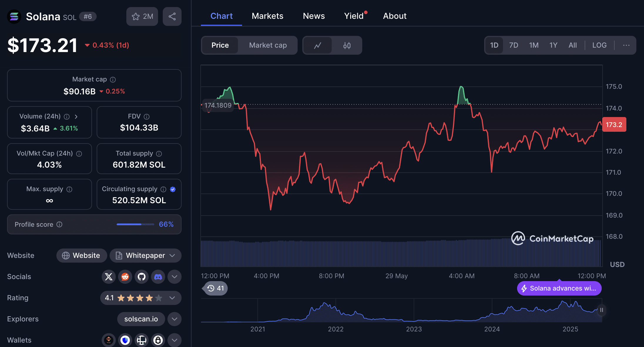Select the 7D time range
Screen dimensions: 644x347
click(514, 45)
